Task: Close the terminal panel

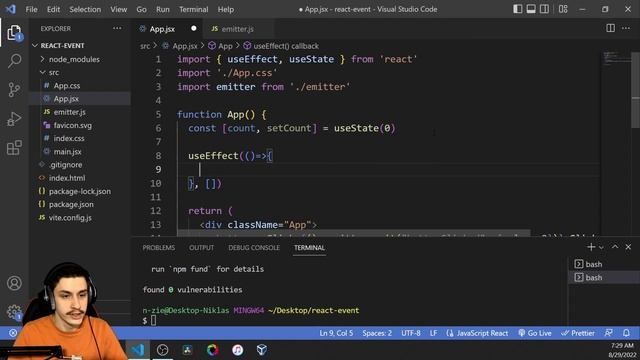Action: (628, 247)
